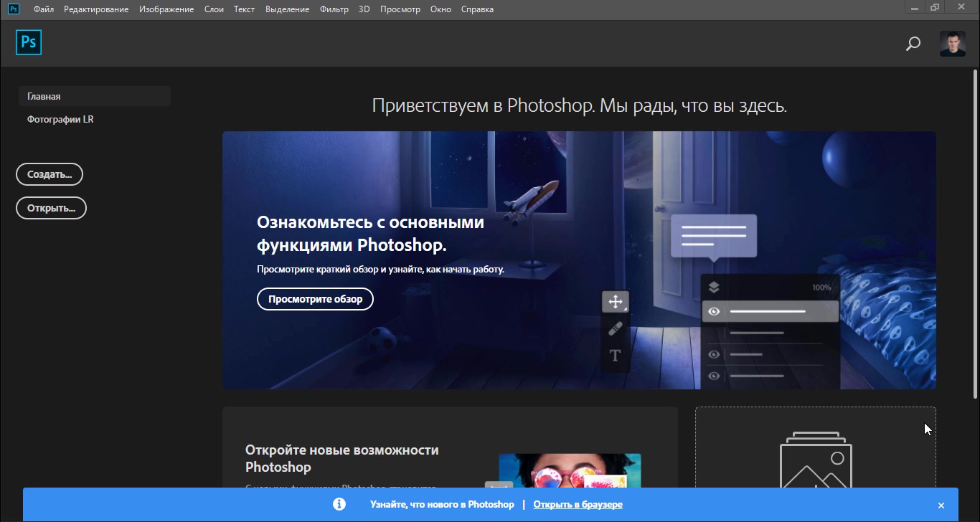Open the Файл menu
This screenshot has width=980, height=522.
click(x=44, y=9)
